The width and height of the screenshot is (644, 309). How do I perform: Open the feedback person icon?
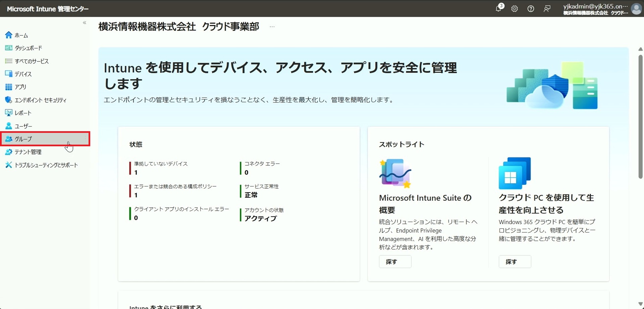(x=547, y=9)
